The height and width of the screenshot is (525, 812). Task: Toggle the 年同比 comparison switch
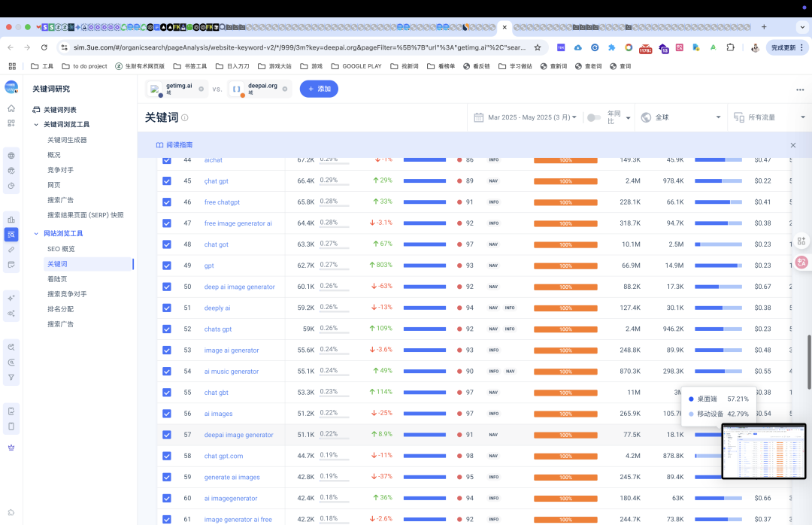(594, 117)
